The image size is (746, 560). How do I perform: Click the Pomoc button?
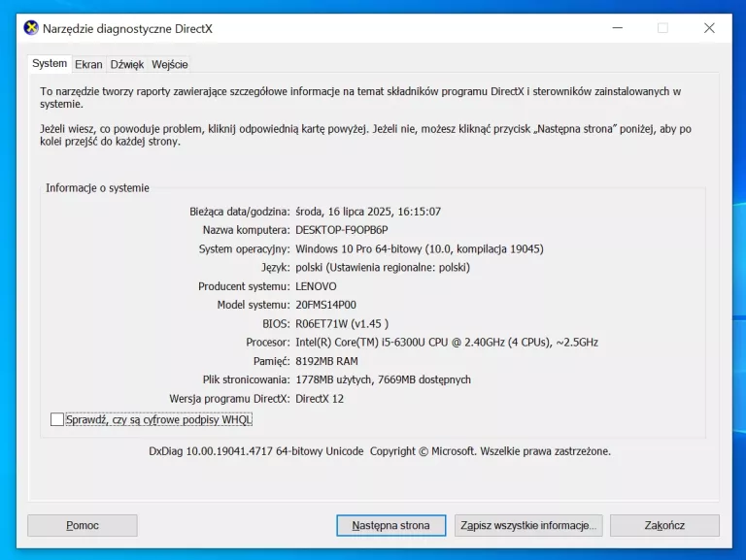[83, 525]
